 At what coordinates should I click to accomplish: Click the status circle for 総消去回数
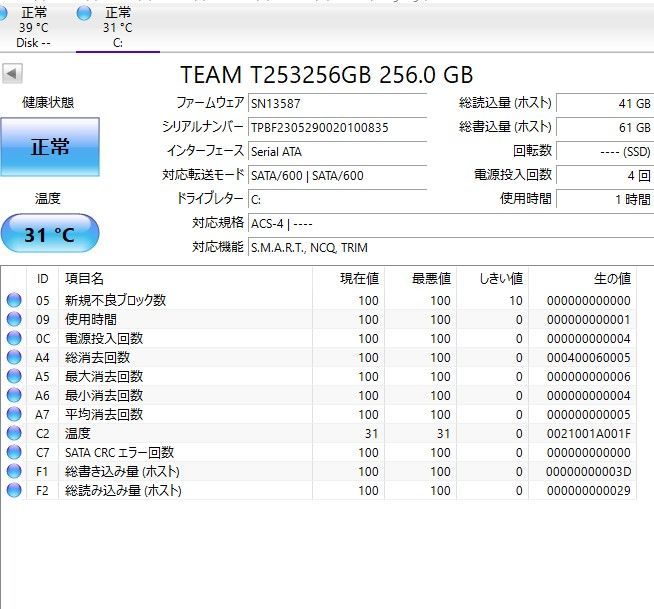click(14, 357)
